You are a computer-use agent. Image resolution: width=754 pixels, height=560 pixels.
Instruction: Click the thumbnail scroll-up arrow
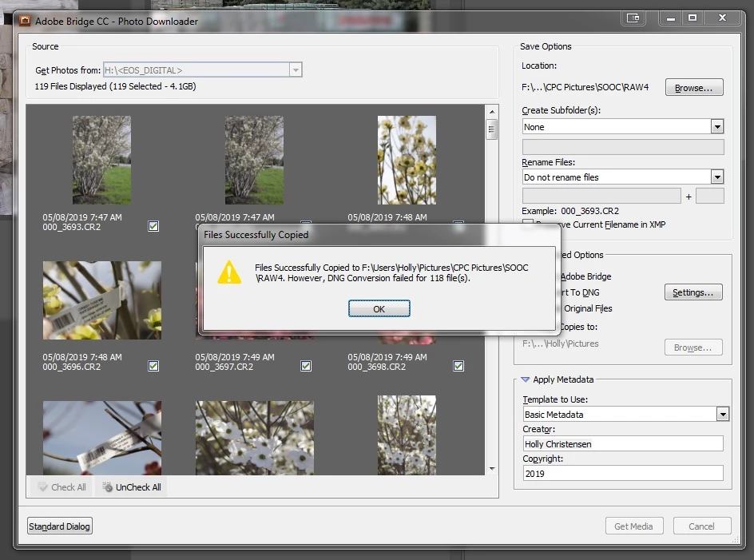491,112
